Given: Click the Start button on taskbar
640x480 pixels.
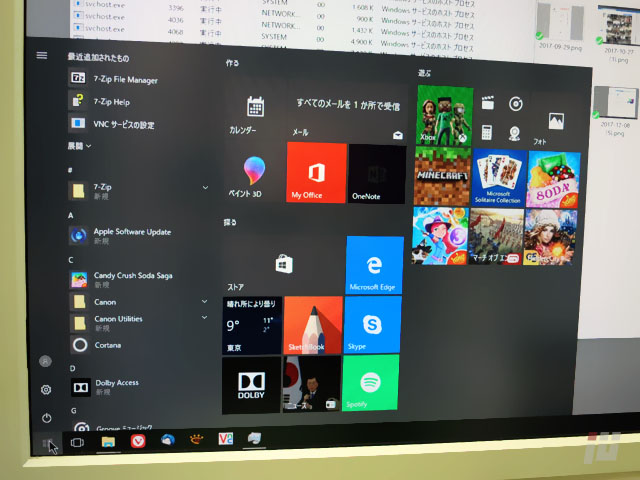Looking at the screenshot, I should tap(48, 443).
